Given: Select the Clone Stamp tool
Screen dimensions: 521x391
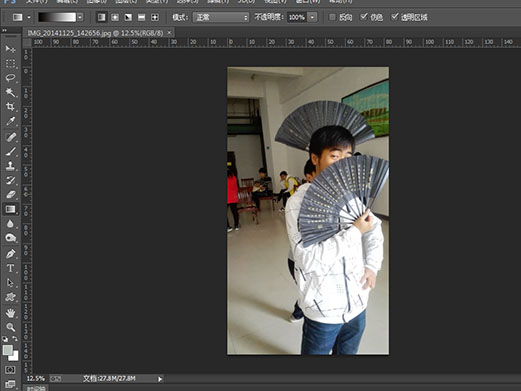Looking at the screenshot, I should tap(10, 166).
